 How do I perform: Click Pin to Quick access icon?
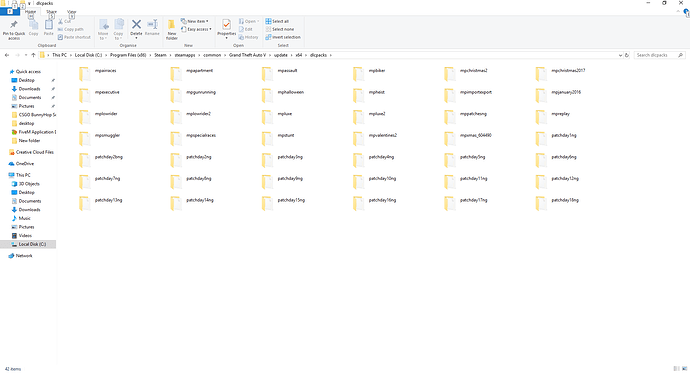(x=14, y=29)
